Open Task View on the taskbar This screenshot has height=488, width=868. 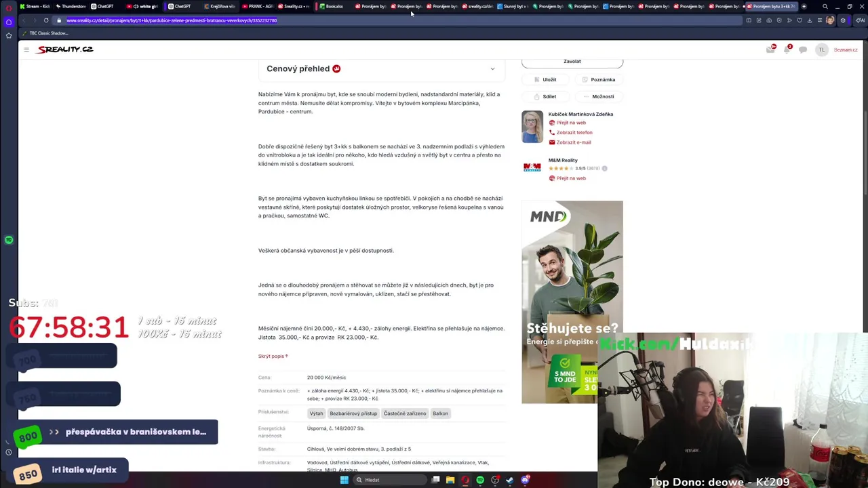(435, 480)
